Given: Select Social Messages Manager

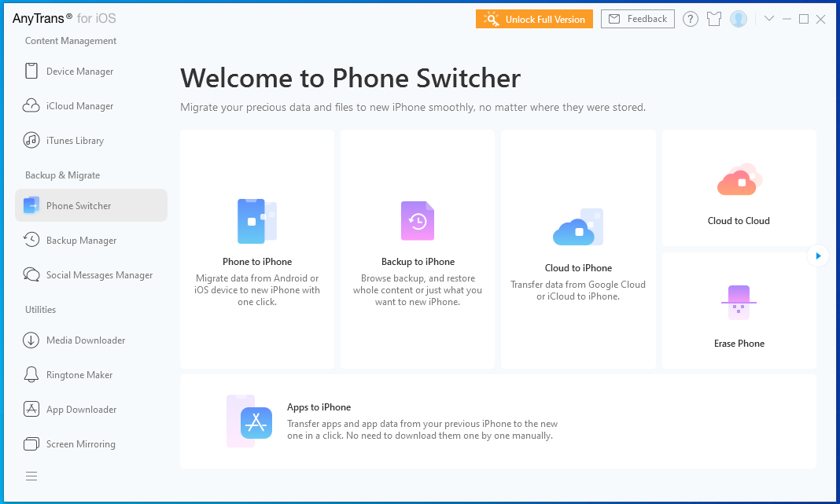Looking at the screenshot, I should tap(91, 274).
